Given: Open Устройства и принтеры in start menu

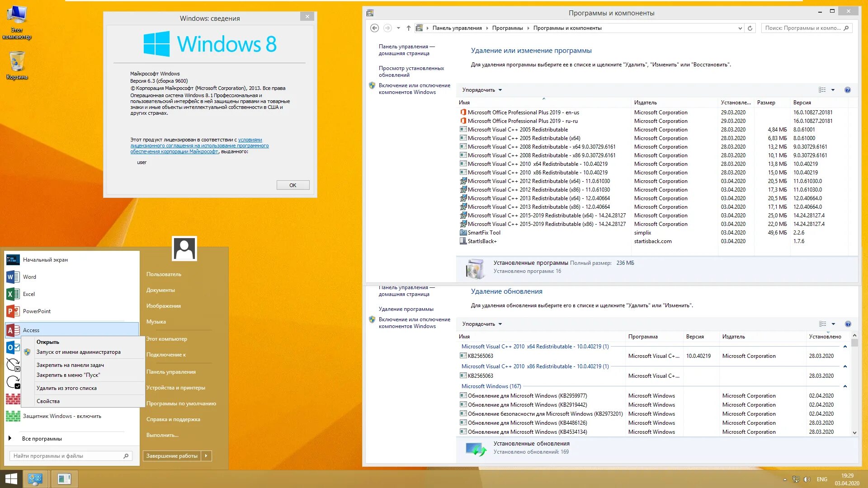Looking at the screenshot, I should [176, 388].
